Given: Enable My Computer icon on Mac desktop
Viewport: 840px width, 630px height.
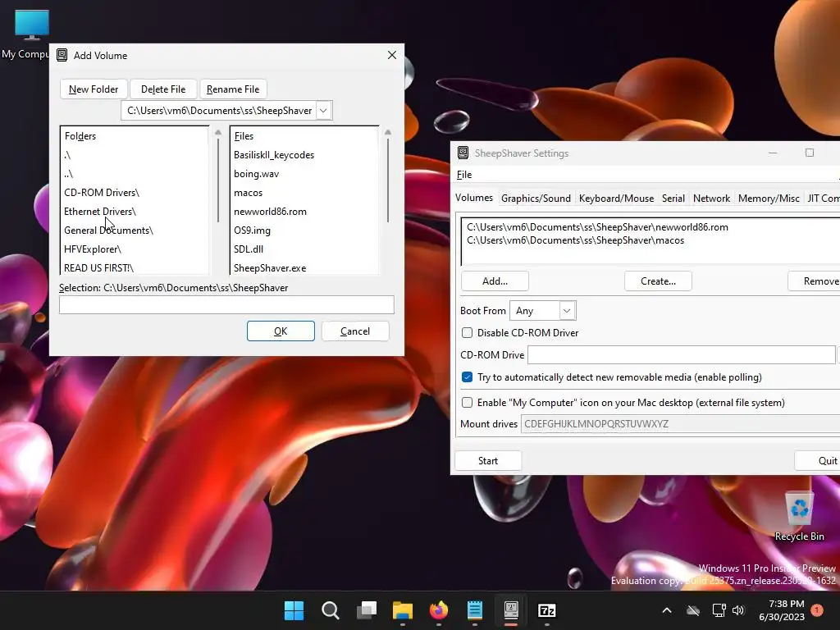Looking at the screenshot, I should click(x=467, y=402).
